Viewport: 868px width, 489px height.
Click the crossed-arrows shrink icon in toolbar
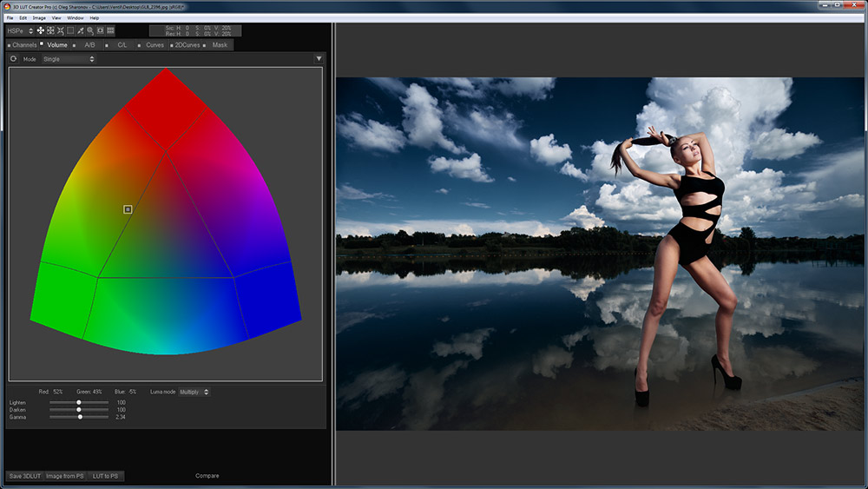[x=60, y=30]
